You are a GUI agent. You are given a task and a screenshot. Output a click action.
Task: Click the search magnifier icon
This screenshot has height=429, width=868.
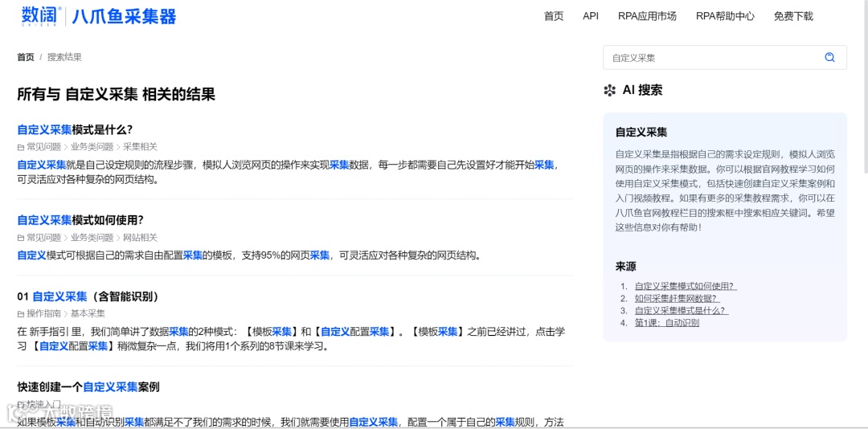pyautogui.click(x=829, y=57)
